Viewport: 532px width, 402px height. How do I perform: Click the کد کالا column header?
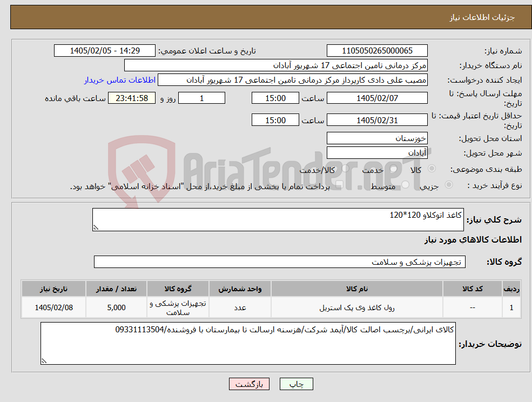tap(472, 289)
